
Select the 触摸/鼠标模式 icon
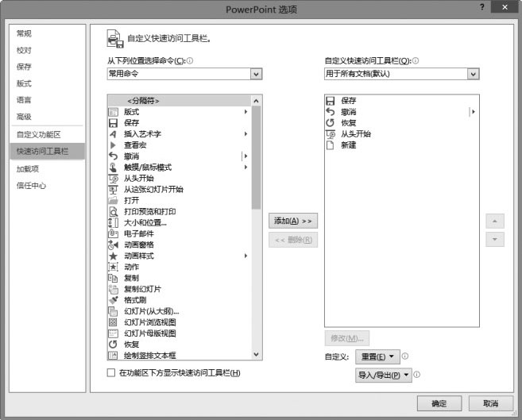pos(113,168)
